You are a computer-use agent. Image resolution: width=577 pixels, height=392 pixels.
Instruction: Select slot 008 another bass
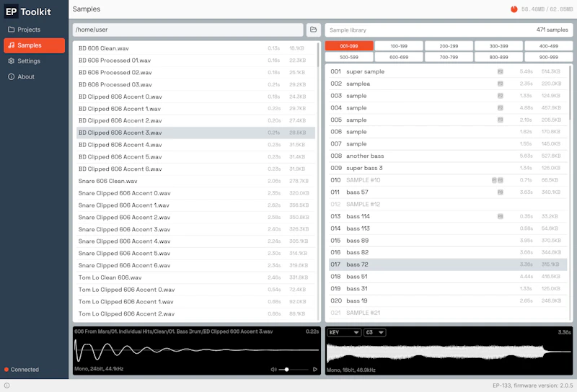click(447, 156)
